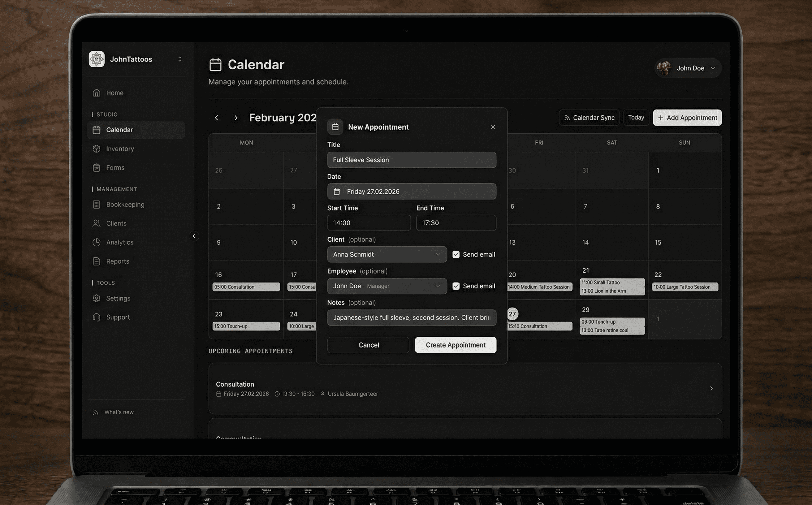This screenshot has height=505, width=812.
Task: Click the Calendar Sync button
Action: 589,118
